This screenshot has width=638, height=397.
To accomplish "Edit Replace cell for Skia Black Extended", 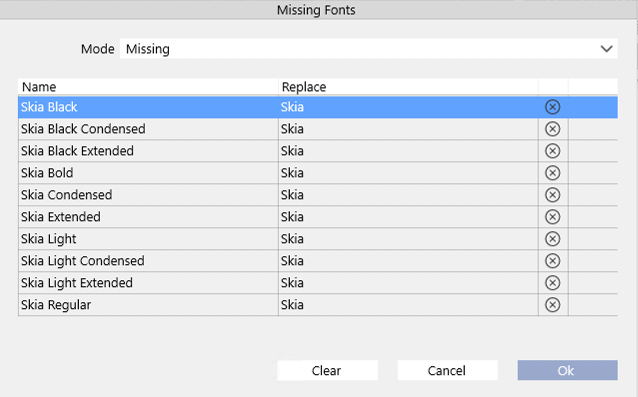I will [408, 151].
